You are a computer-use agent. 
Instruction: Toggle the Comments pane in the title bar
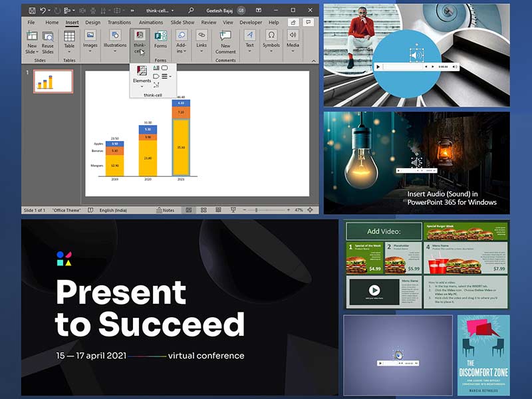pyautogui.click(x=307, y=22)
